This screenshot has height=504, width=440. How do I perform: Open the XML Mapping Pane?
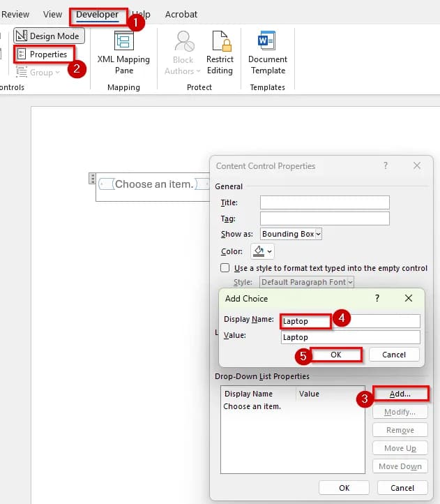123,53
